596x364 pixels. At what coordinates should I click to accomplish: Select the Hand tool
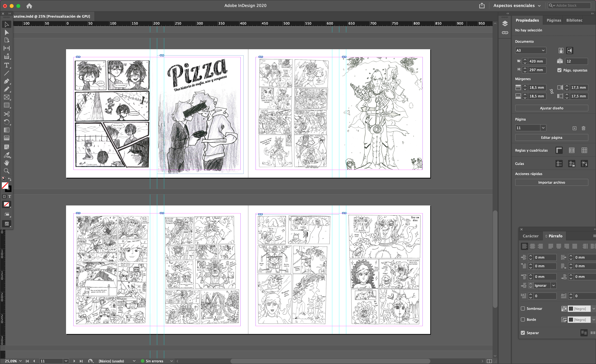(x=6, y=163)
